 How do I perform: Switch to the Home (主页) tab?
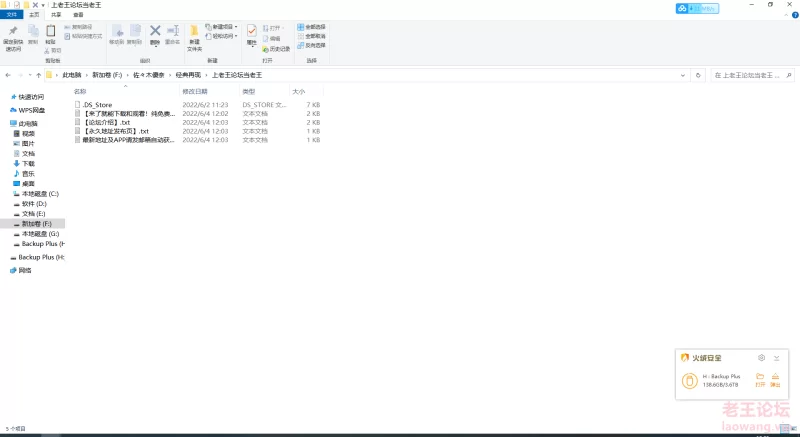pyautogui.click(x=34, y=15)
